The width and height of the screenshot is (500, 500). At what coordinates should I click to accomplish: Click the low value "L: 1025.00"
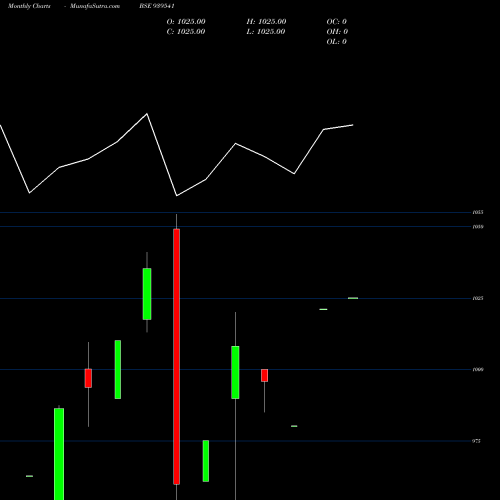(266, 32)
